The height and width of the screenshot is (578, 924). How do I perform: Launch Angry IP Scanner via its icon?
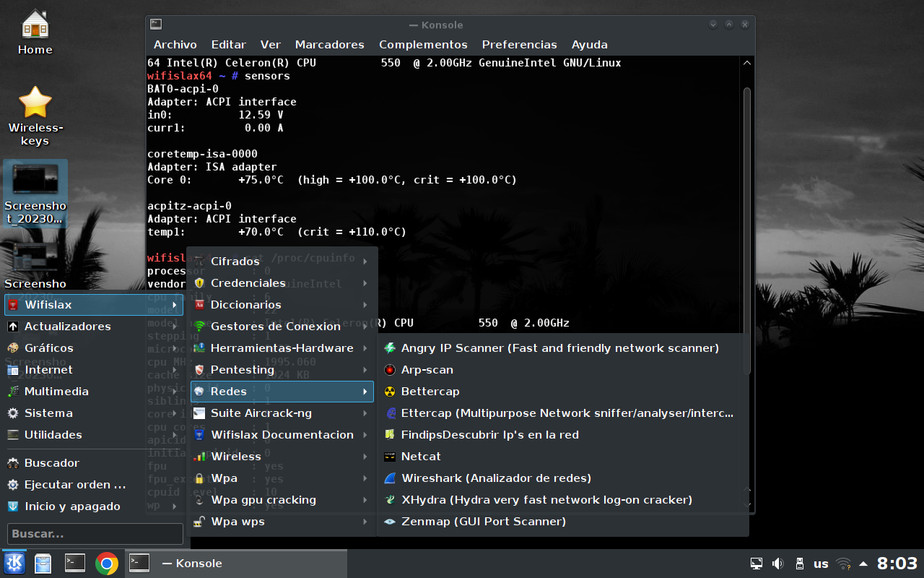coord(390,348)
